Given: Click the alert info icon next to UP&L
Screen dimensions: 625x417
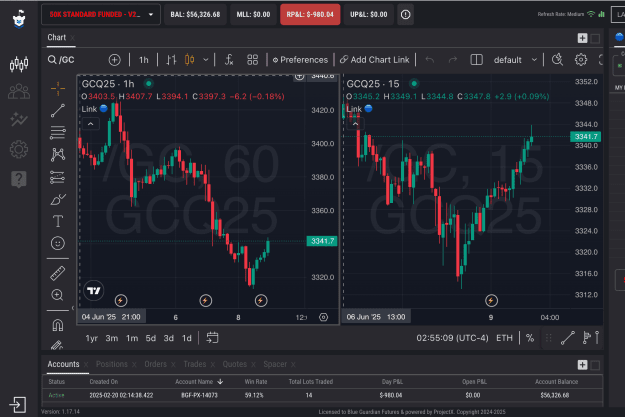Looking at the screenshot, I should (405, 15).
